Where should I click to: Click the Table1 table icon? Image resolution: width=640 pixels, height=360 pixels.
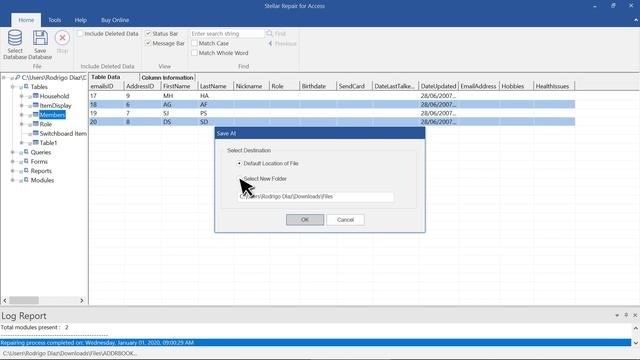[x=36, y=142]
